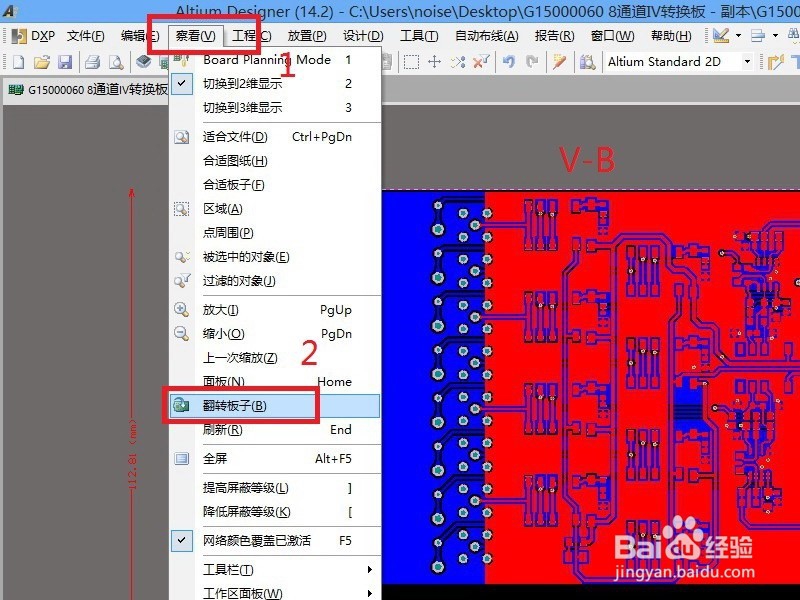Click the Move Selection cross icon
Viewport: 800px width, 600px height.
click(x=434, y=62)
